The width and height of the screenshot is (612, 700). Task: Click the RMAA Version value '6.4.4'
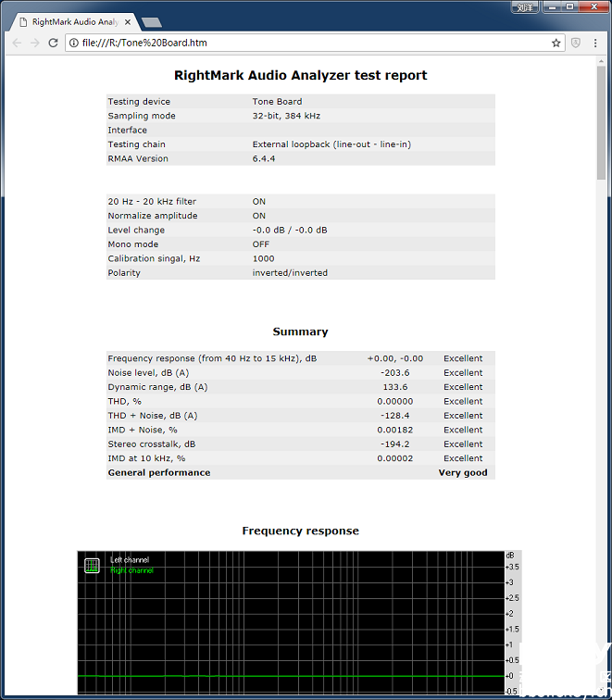click(x=264, y=158)
